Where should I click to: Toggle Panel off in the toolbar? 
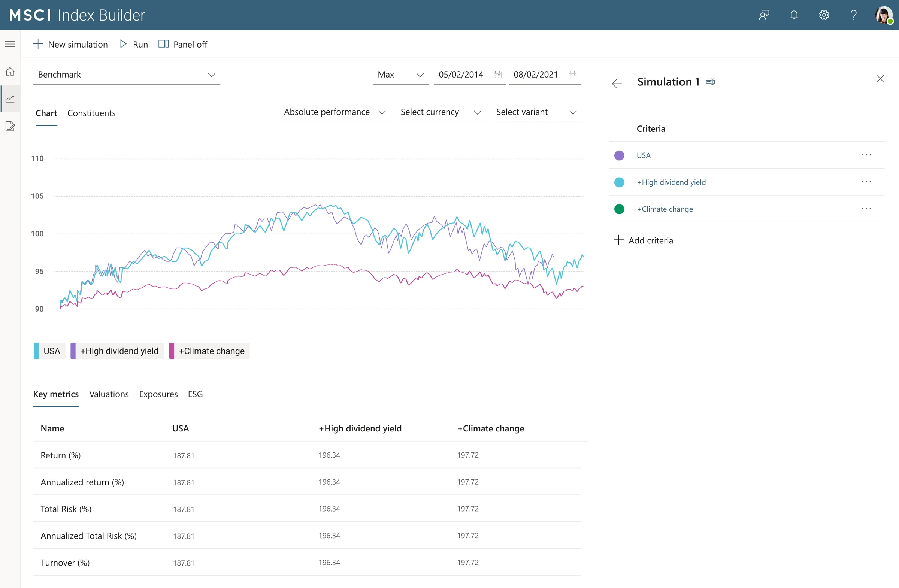pyautogui.click(x=183, y=44)
